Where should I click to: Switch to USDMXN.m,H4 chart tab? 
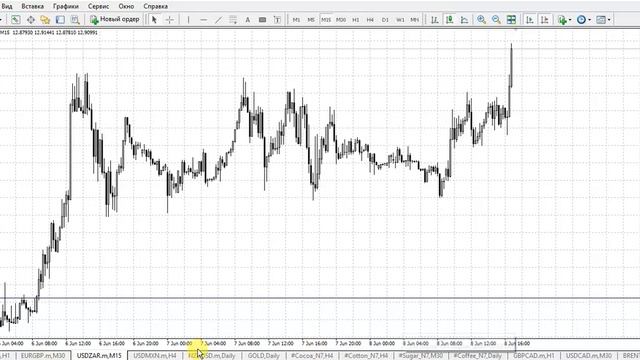(x=155, y=356)
